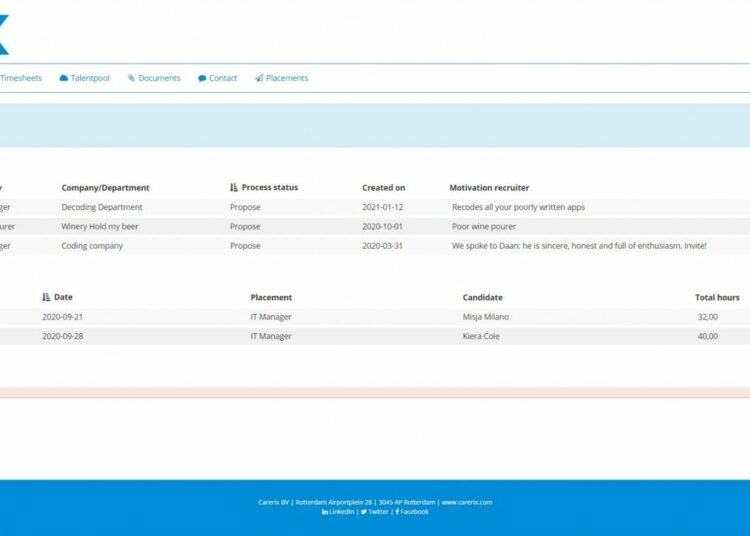Select the Decoding Department row
This screenshot has width=750, height=536.
[x=102, y=207]
